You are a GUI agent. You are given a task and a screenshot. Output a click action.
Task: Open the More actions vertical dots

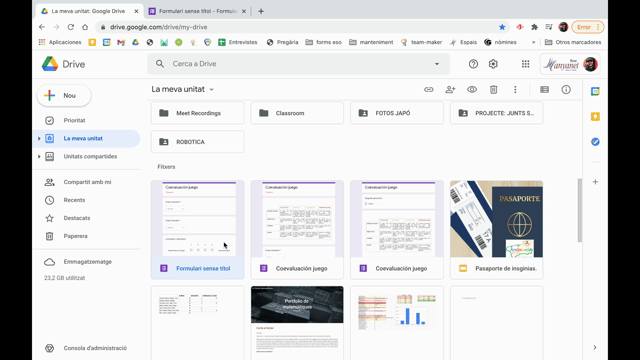(515, 89)
